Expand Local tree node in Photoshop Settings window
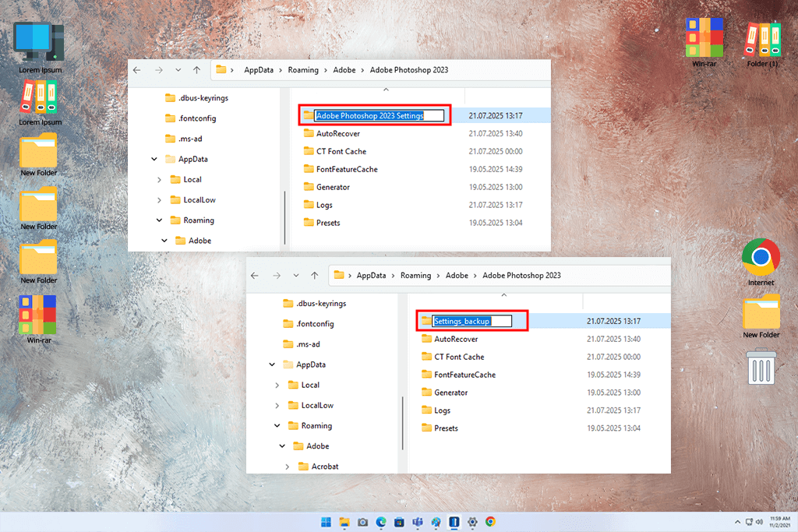The height and width of the screenshot is (532, 798). click(x=159, y=179)
